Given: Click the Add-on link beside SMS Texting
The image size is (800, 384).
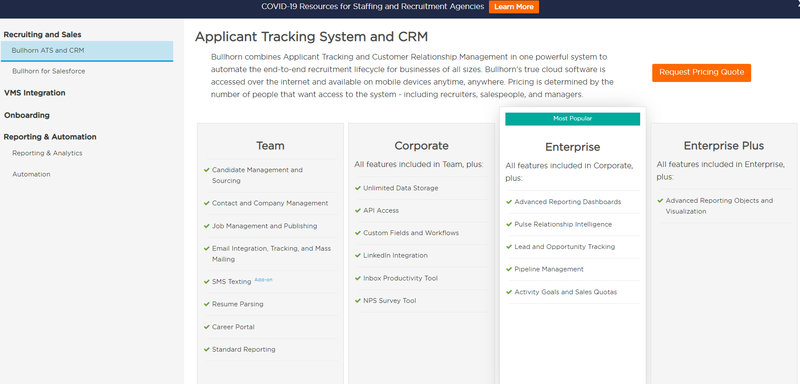Looking at the screenshot, I should [263, 279].
